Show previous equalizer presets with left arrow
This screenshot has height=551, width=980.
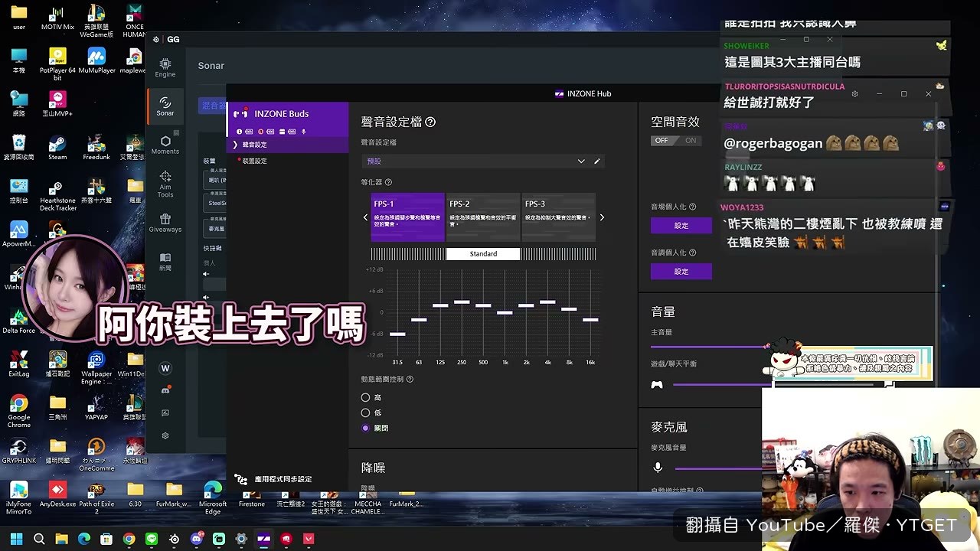tap(365, 217)
